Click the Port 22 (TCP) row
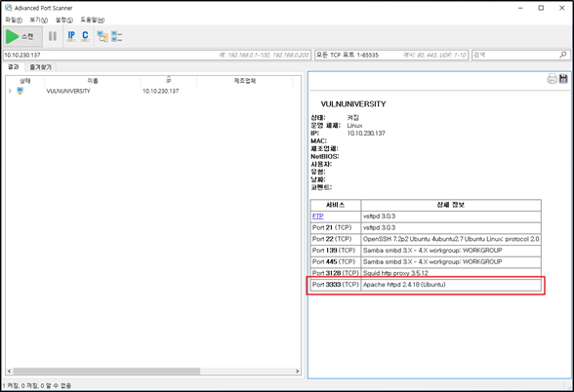Screen dimensions: 574x392 click(x=426, y=239)
